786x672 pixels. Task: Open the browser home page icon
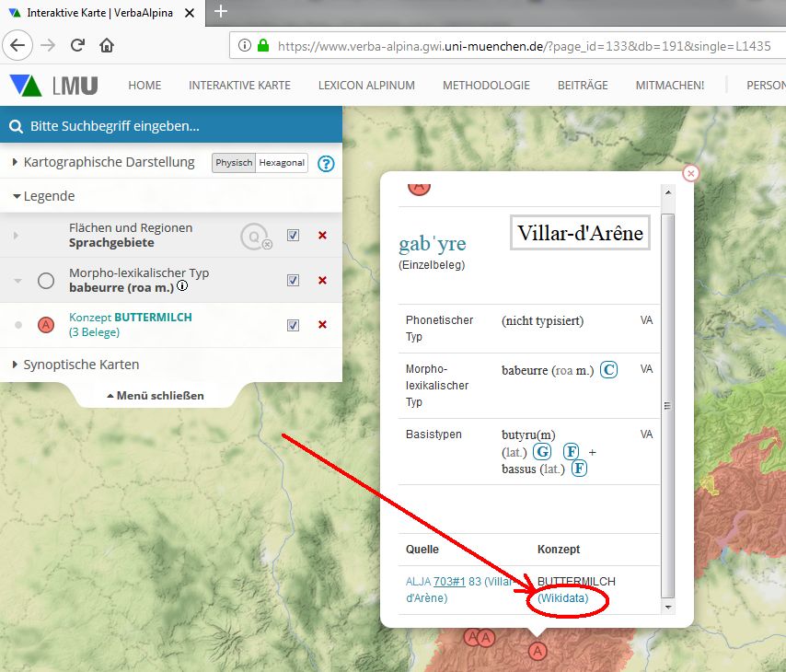(x=106, y=46)
